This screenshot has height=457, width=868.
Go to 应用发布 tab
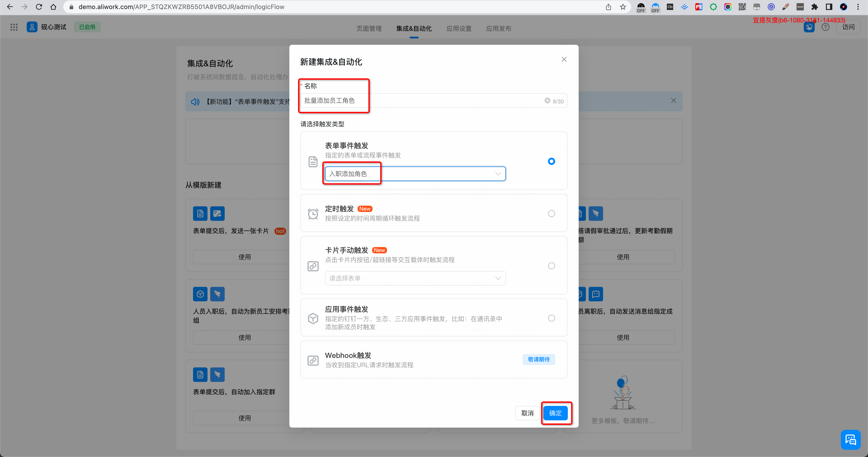click(498, 29)
